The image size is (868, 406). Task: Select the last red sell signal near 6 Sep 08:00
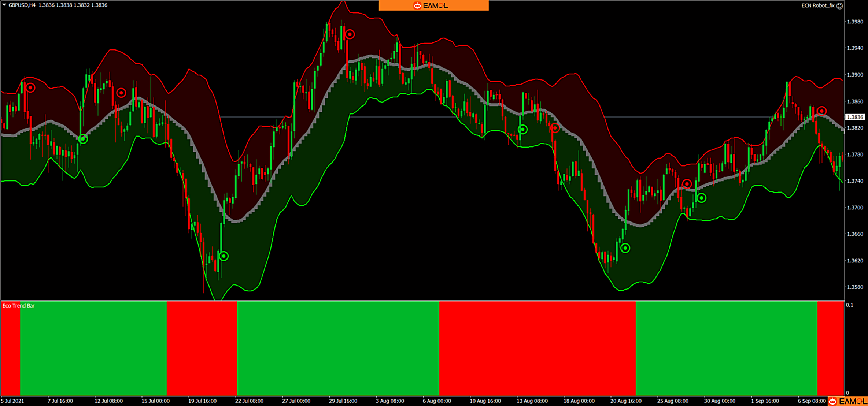821,111
